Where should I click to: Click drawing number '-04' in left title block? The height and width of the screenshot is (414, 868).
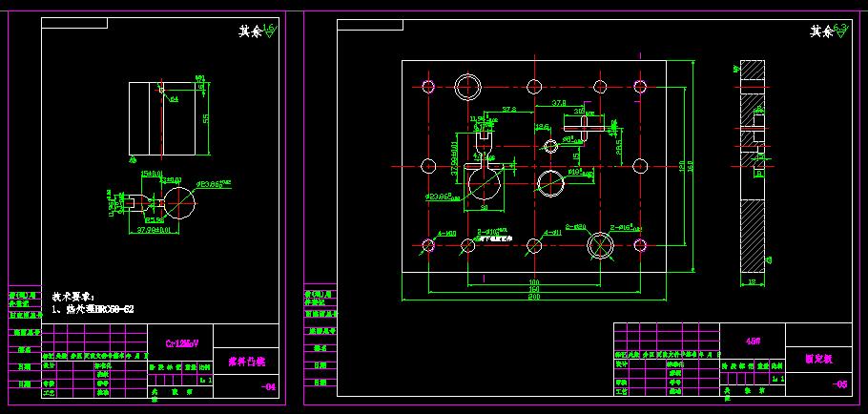266,387
